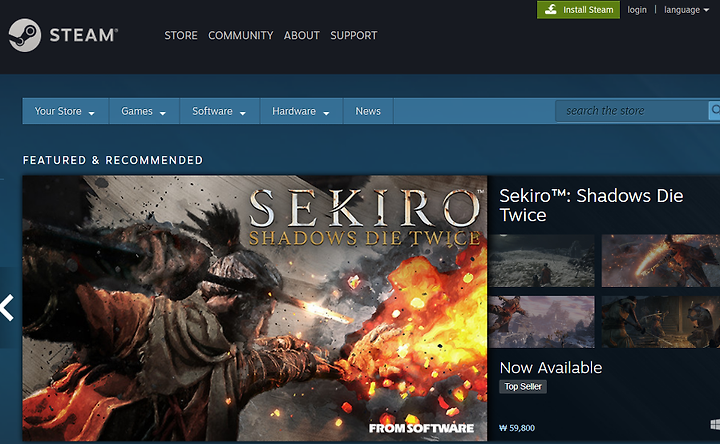The image size is (720, 444).
Task: Click the login link
Action: 637,10
